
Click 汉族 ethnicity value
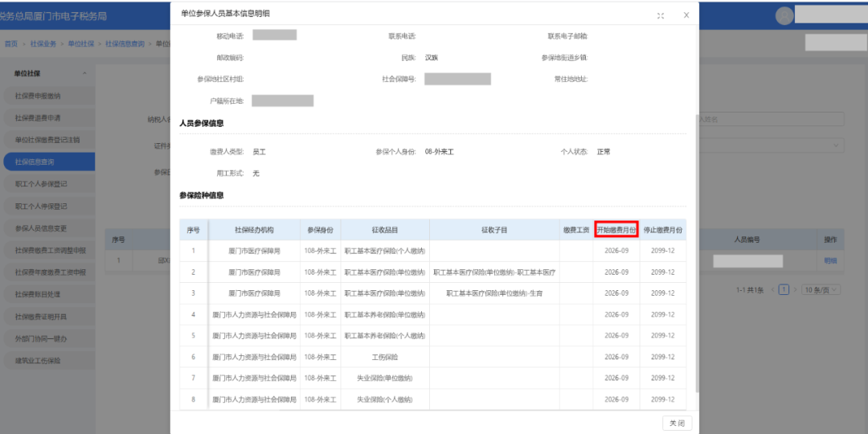432,57
